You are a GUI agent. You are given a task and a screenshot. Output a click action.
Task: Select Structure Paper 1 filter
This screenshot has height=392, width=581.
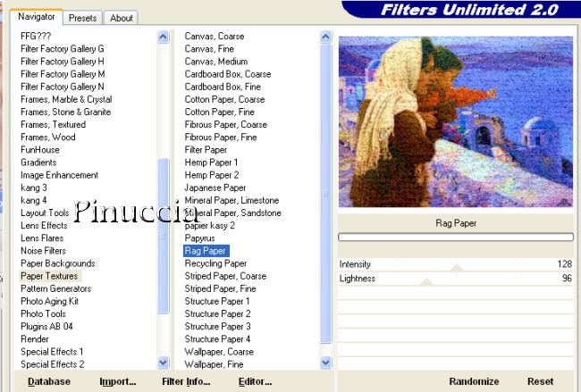tap(217, 301)
